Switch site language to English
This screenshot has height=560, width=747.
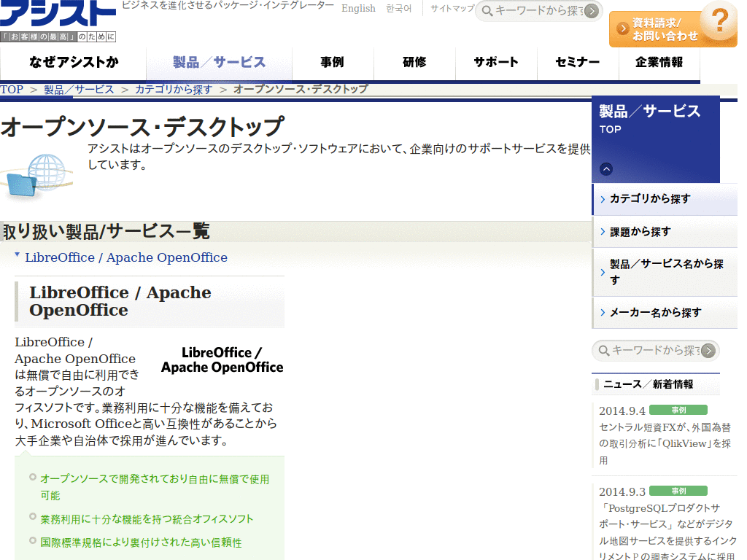358,9
